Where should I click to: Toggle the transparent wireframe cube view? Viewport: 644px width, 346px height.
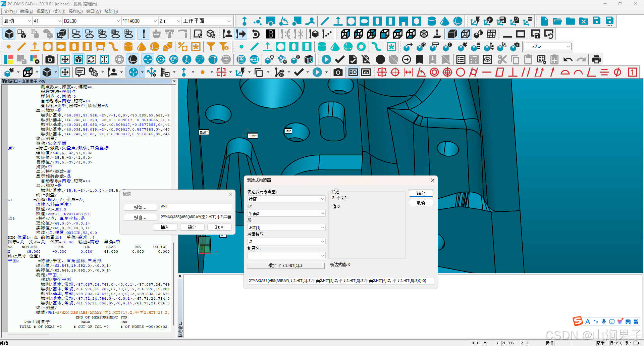[466, 34]
